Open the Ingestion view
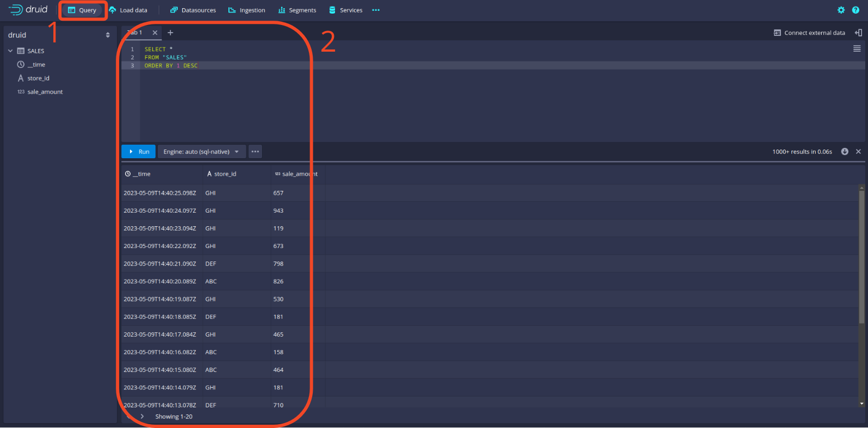The height and width of the screenshot is (428, 868). (247, 10)
